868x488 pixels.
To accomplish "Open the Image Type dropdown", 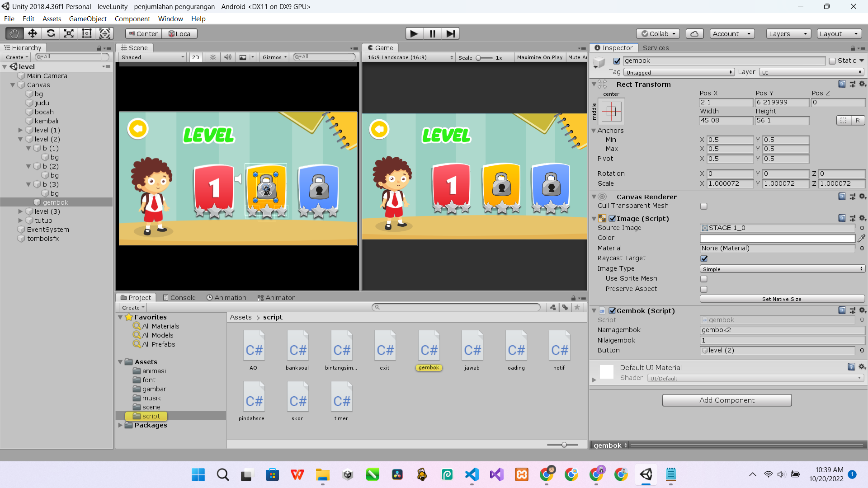I will (782, 269).
